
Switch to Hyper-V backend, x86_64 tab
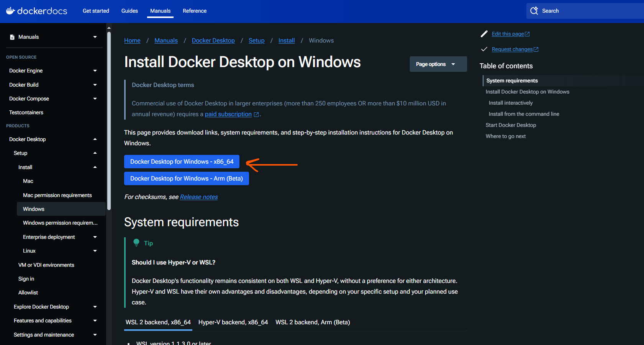pyautogui.click(x=233, y=322)
